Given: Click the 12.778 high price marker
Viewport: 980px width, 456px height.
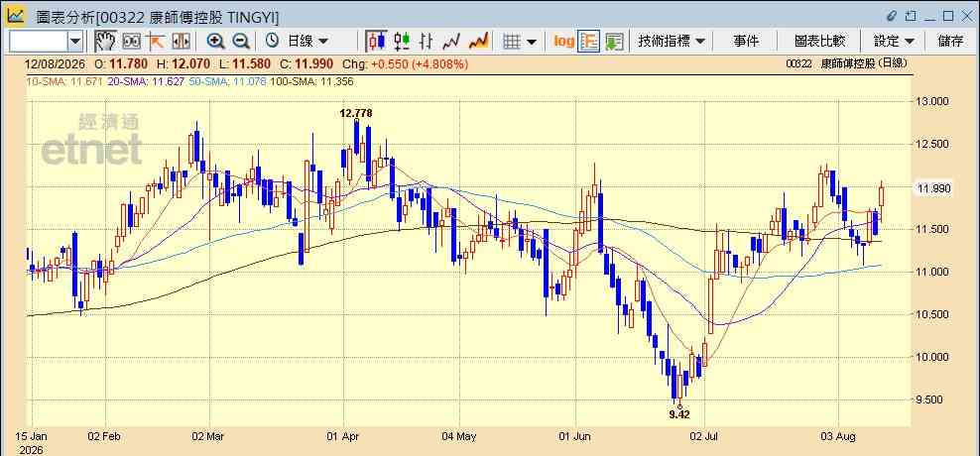Looking at the screenshot, I should (x=356, y=113).
